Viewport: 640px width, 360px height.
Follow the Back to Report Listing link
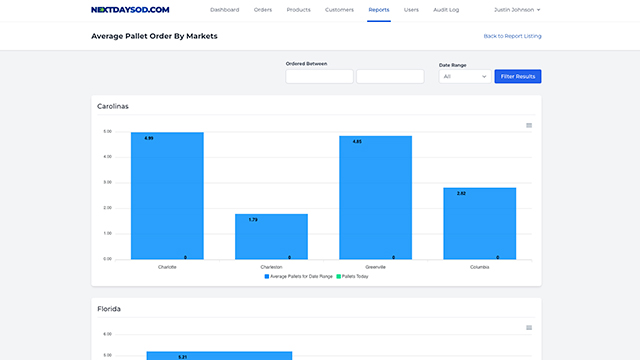point(512,36)
